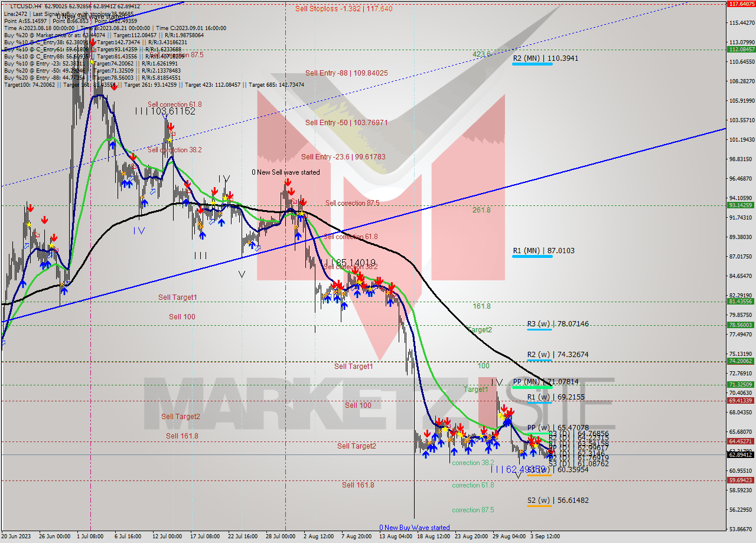
Task: Select 'Sell Entry -50 | 103.76971' label
Action: coord(347,123)
